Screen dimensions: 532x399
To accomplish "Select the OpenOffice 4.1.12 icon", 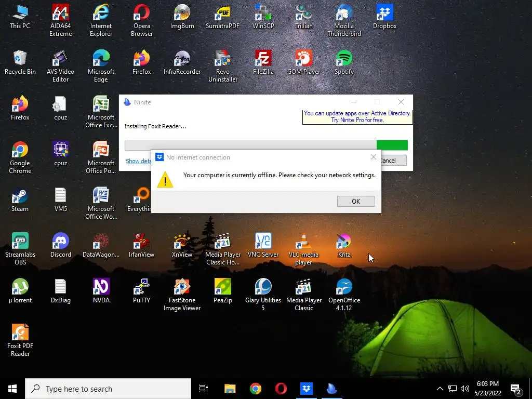I will pyautogui.click(x=344, y=295).
